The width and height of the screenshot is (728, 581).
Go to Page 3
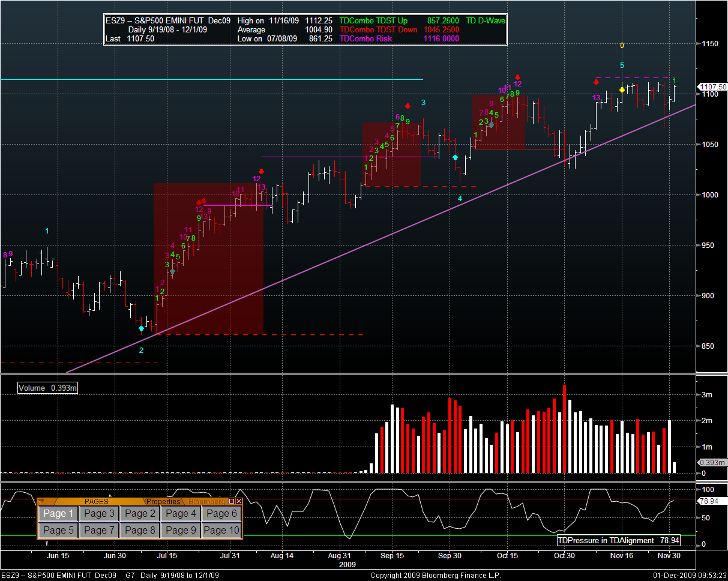tap(99, 514)
